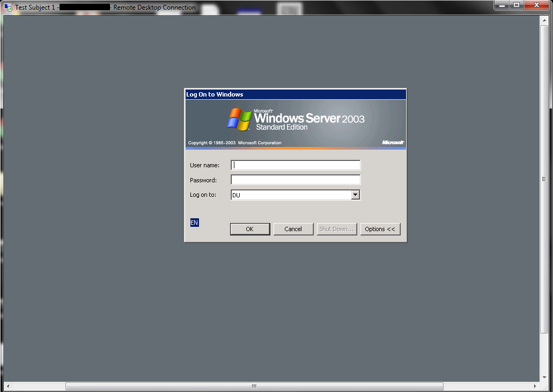The height and width of the screenshot is (392, 553).
Task: Click the OK button
Action: pos(250,229)
